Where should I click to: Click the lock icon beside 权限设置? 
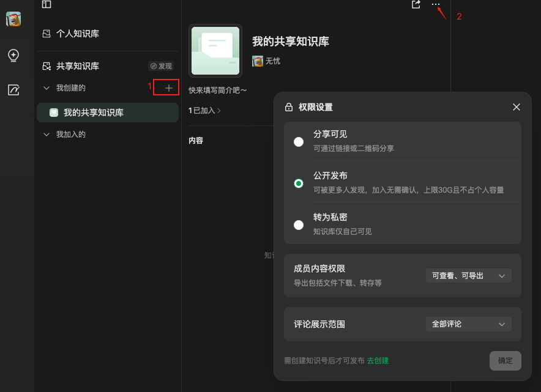tap(290, 106)
